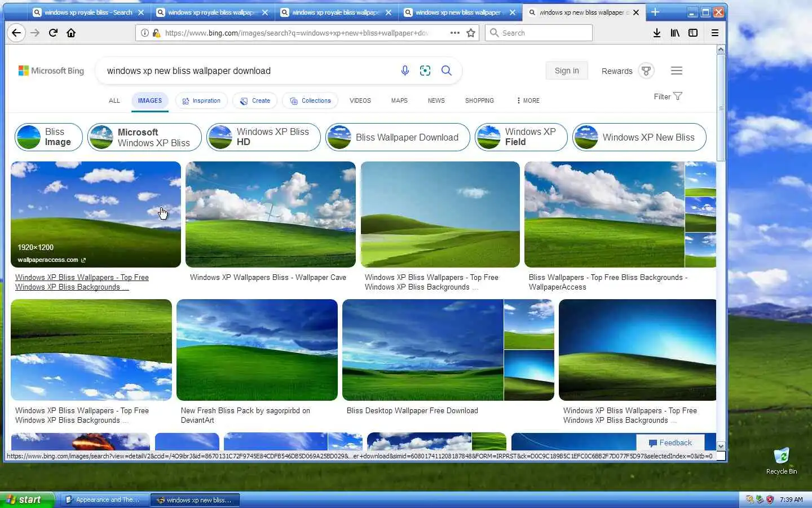Open the browser home page icon

[71, 33]
